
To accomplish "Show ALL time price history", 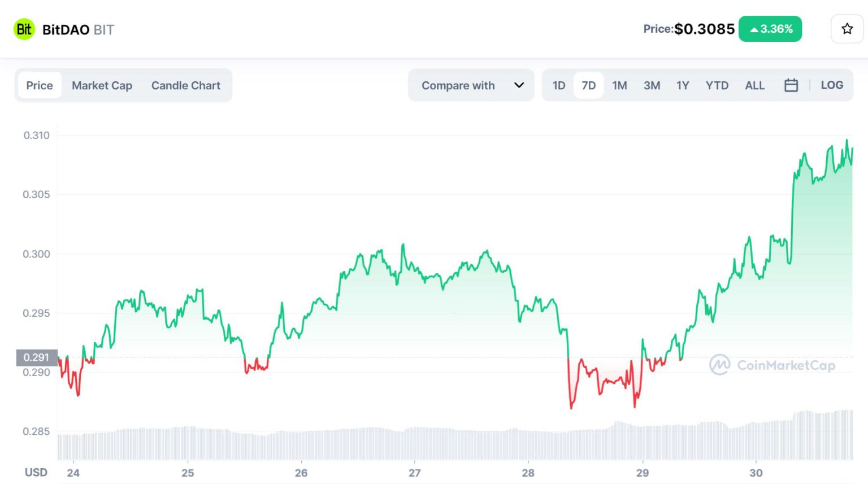I will click(x=754, y=85).
